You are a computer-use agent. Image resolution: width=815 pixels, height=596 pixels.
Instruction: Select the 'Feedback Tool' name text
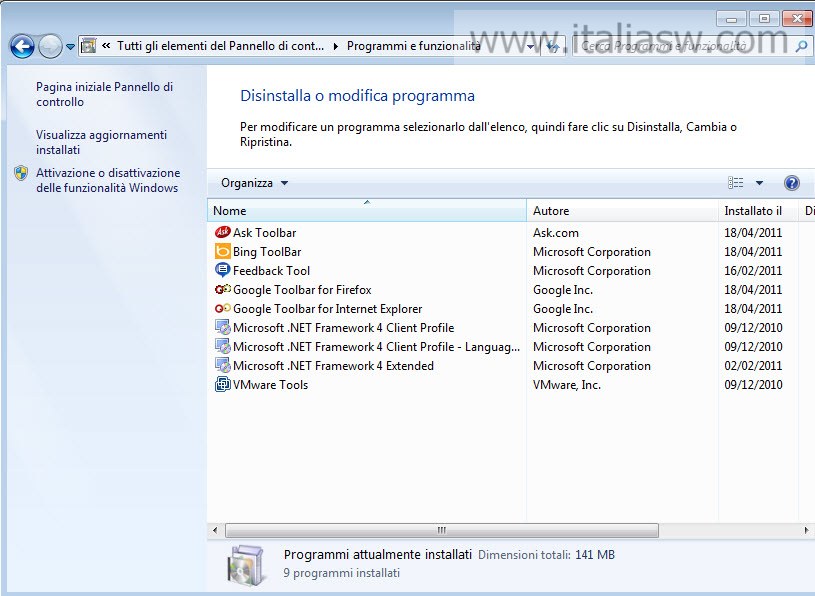pyautogui.click(x=271, y=271)
